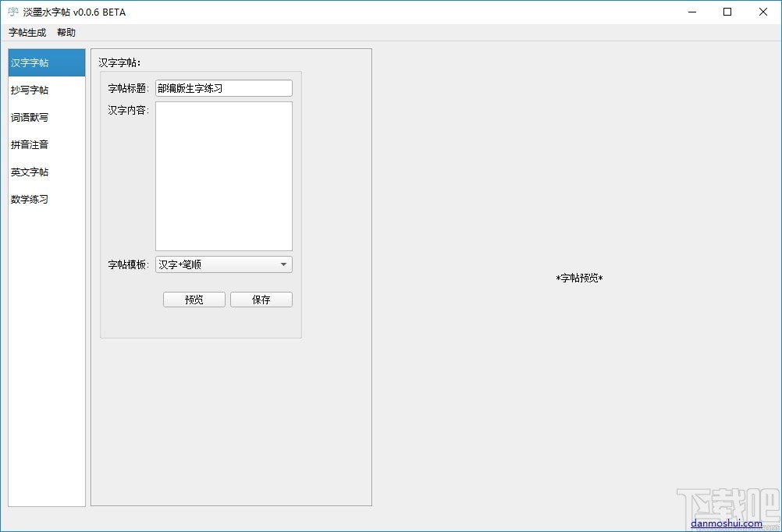Click the 字帖标题 input field
The image size is (782, 532).
224,88
